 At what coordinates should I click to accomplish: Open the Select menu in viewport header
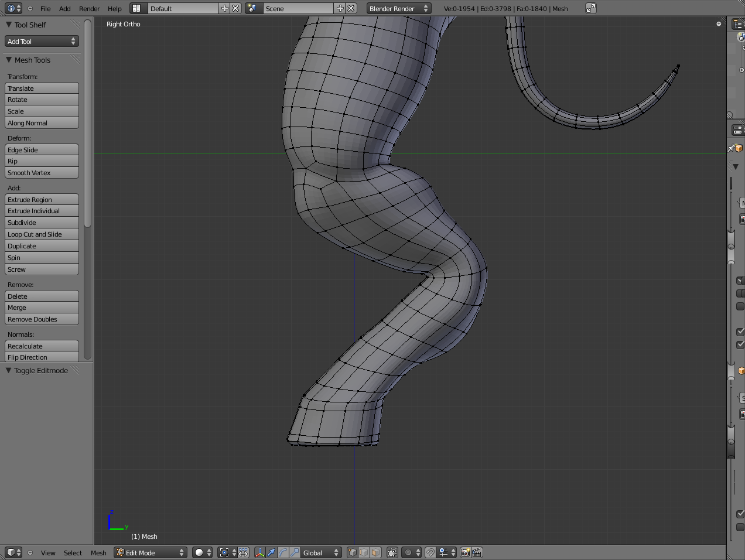(73, 552)
